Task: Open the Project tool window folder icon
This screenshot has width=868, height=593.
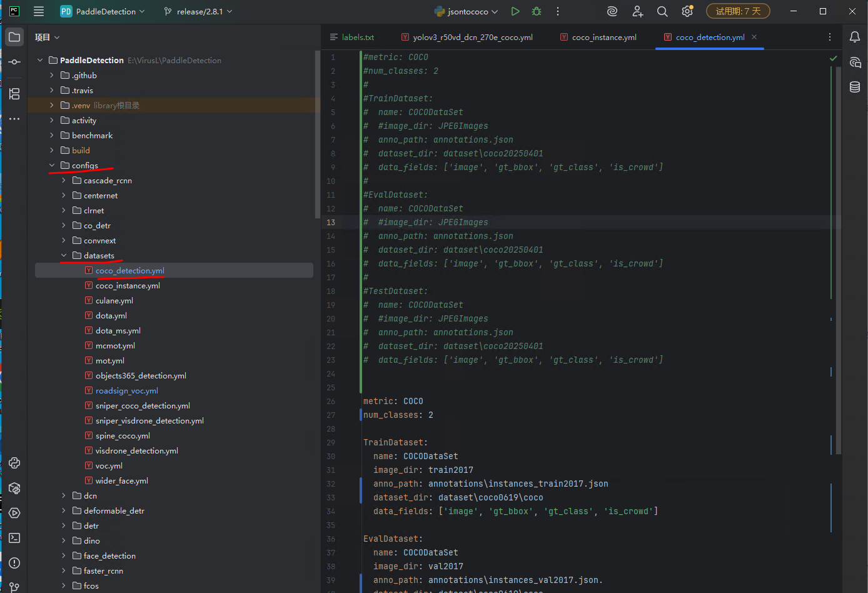Action: 14,37
